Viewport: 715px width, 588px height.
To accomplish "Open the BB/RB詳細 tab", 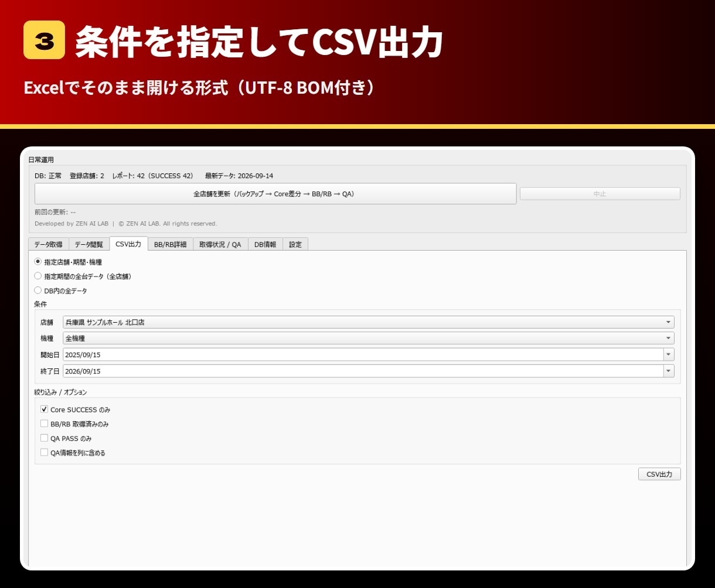I will 170,244.
